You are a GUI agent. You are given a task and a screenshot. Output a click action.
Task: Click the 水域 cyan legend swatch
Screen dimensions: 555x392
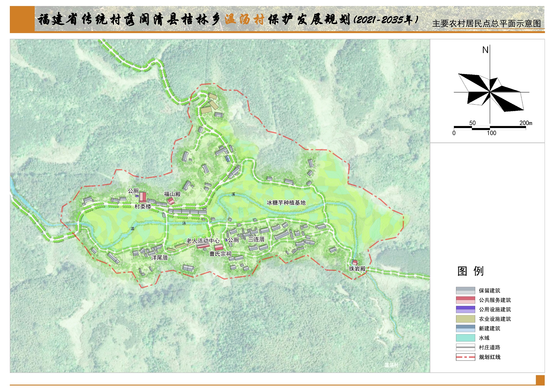point(465,338)
